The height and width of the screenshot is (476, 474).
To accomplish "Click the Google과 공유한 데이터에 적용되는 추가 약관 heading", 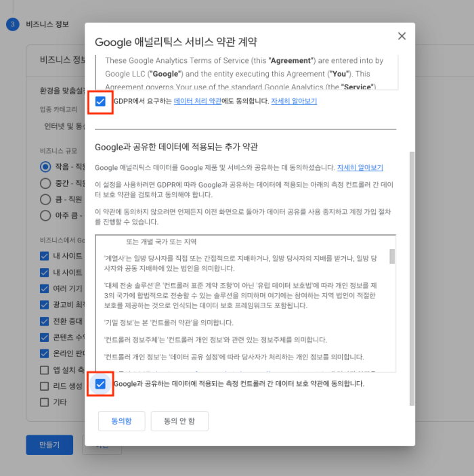I will pyautogui.click(x=176, y=147).
